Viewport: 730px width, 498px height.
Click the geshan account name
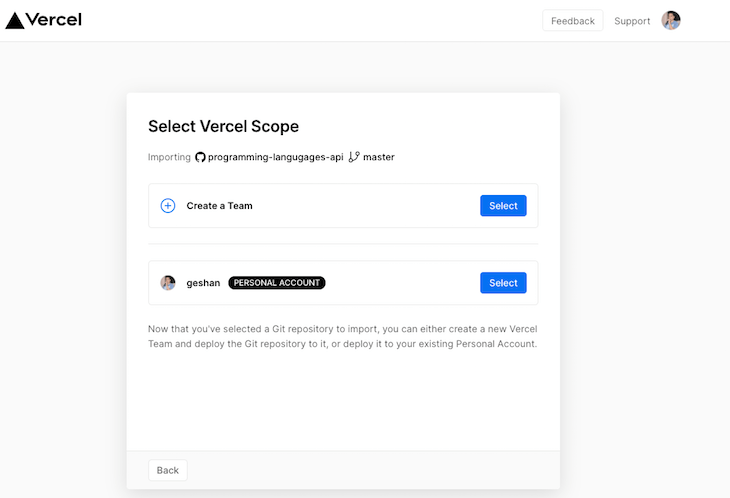[203, 283]
